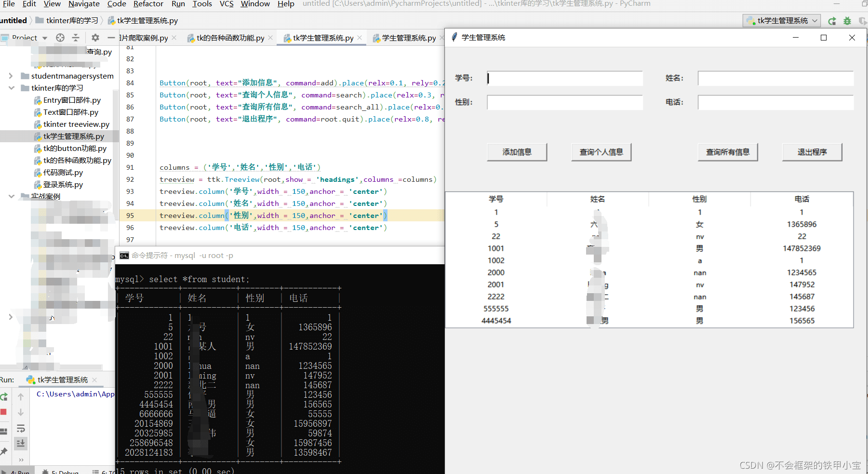Click the 查询所有信息 button
The width and height of the screenshot is (868, 474).
tap(727, 152)
